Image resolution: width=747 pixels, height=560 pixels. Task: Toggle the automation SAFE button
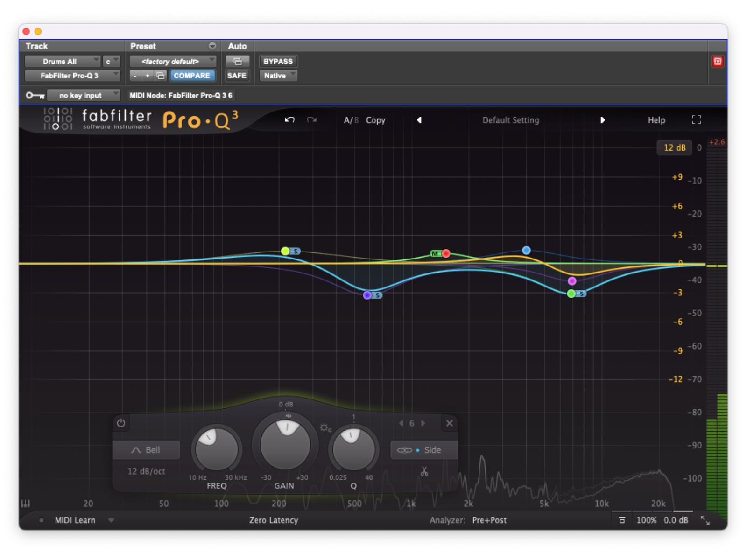pos(237,76)
